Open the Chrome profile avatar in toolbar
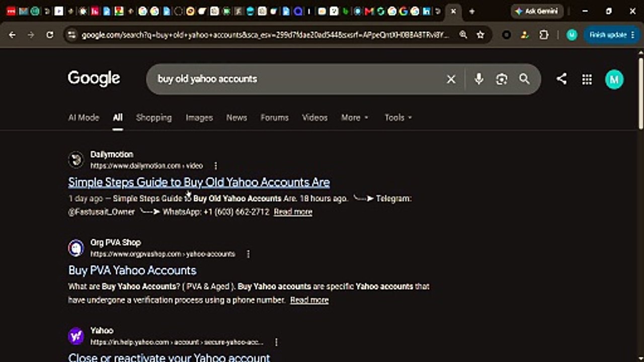644x362 pixels. click(x=572, y=35)
